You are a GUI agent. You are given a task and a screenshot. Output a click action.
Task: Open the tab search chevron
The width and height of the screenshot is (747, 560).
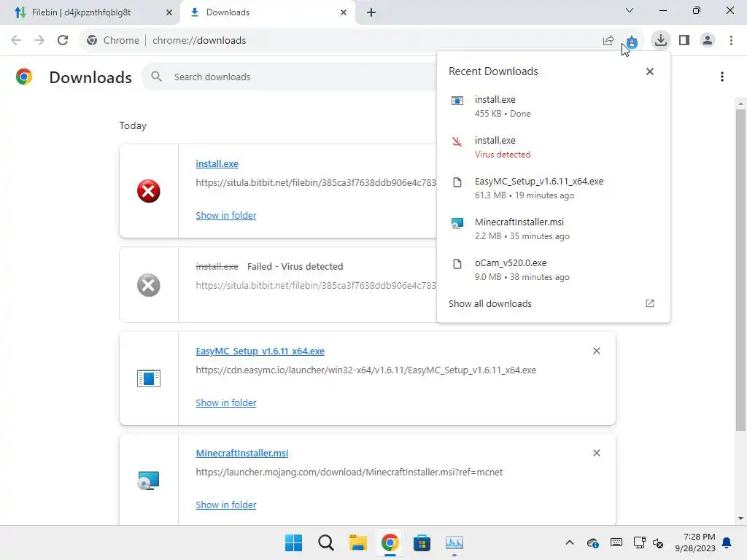pyautogui.click(x=630, y=10)
